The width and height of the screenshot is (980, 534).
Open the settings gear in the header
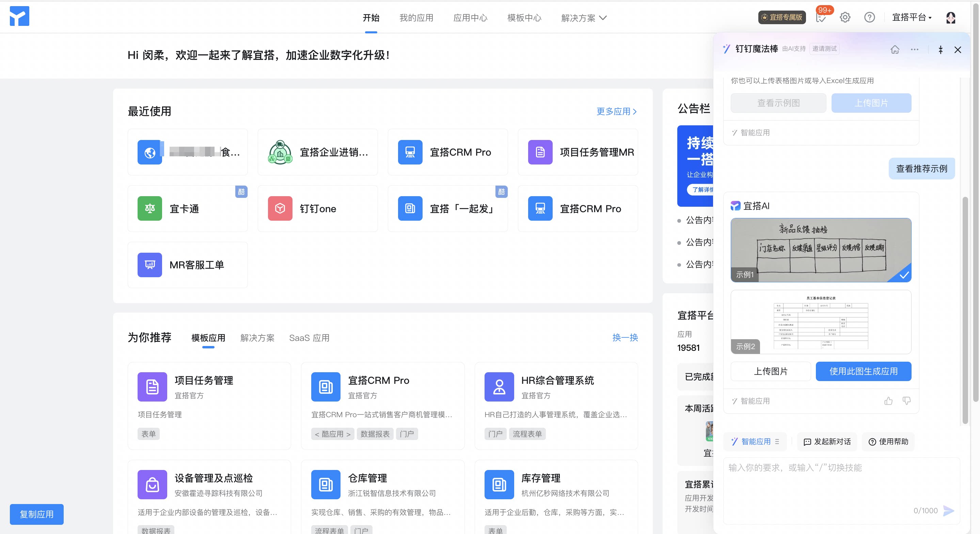coord(845,17)
